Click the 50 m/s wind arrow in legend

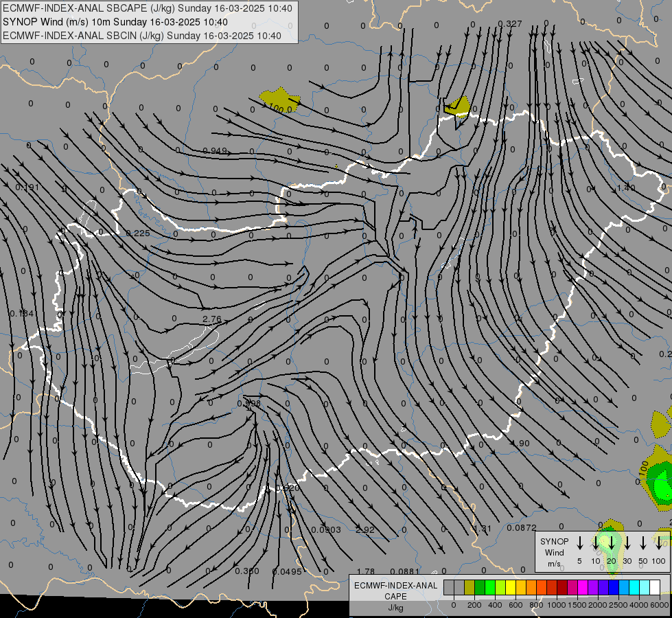(643, 543)
